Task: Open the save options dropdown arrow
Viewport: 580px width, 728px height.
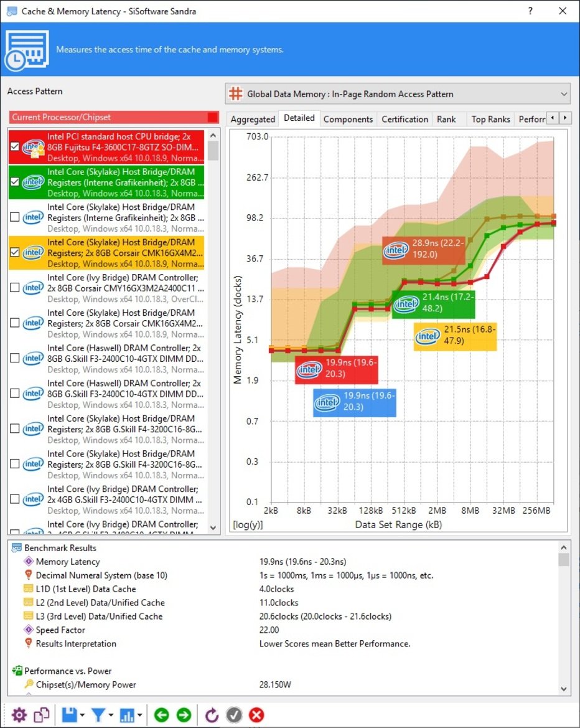Action: (x=82, y=715)
